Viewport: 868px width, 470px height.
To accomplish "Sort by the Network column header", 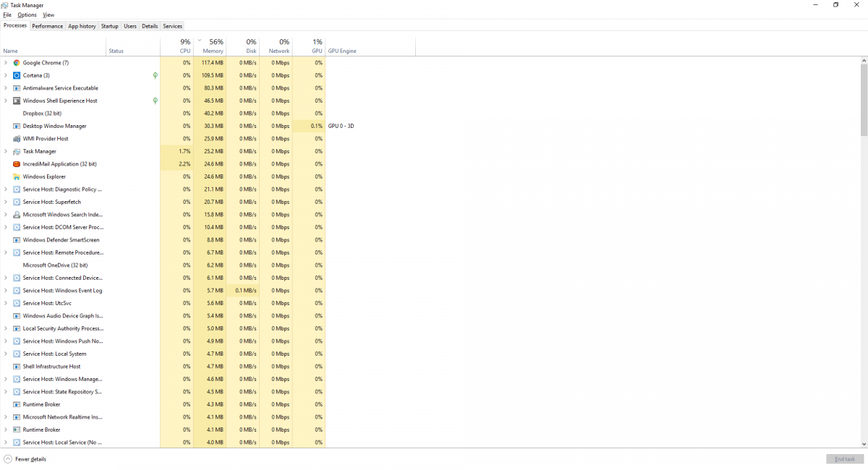I will pos(276,46).
